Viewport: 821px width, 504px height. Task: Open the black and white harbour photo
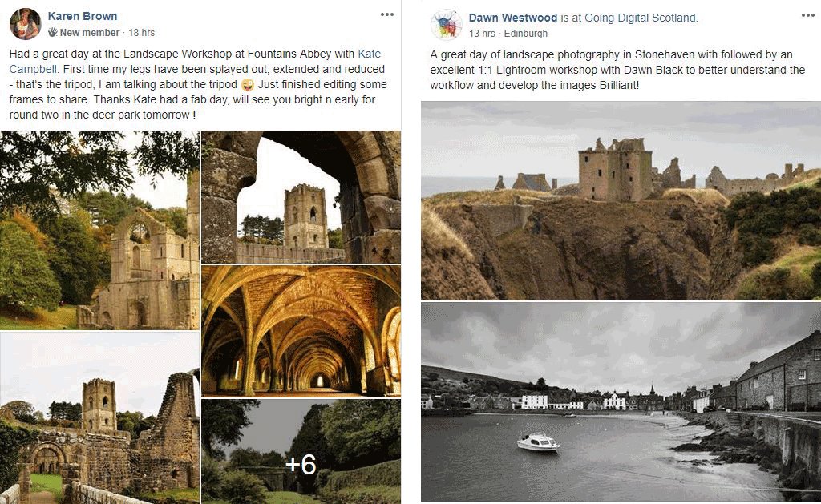click(x=621, y=401)
